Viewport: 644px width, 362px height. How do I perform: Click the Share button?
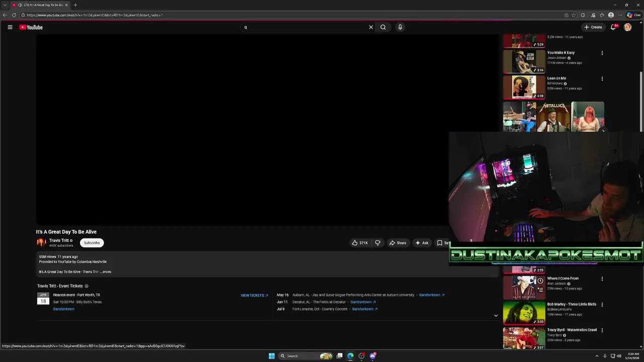(x=397, y=243)
